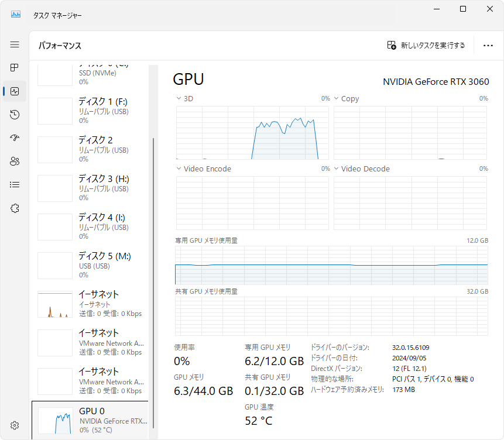Open the Users page icon
This screenshot has width=504, height=440.
point(15,161)
